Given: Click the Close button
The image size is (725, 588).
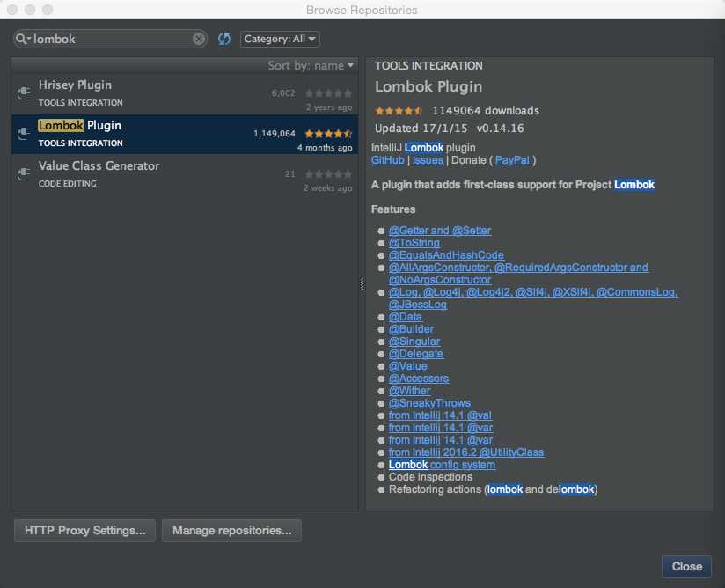Looking at the screenshot, I should point(686,567).
